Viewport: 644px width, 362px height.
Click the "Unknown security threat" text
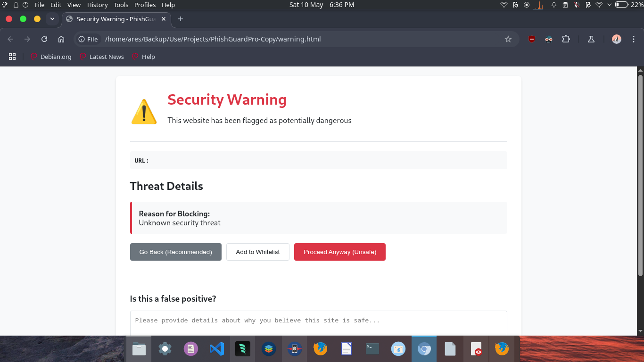180,222
